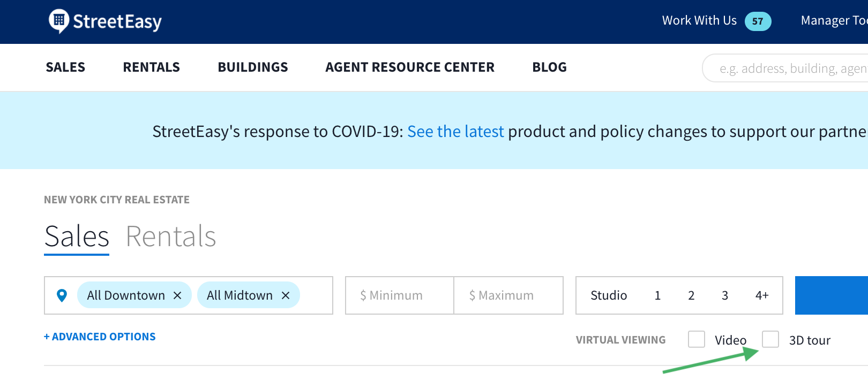868x381 pixels.
Task: Remove the All Downtown filter chip
Action: click(x=177, y=295)
